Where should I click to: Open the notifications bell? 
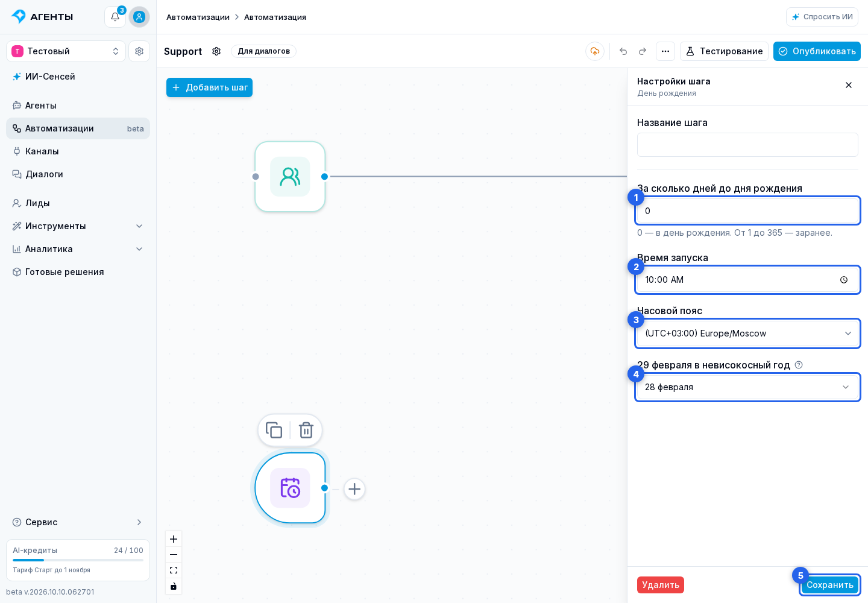tap(115, 17)
